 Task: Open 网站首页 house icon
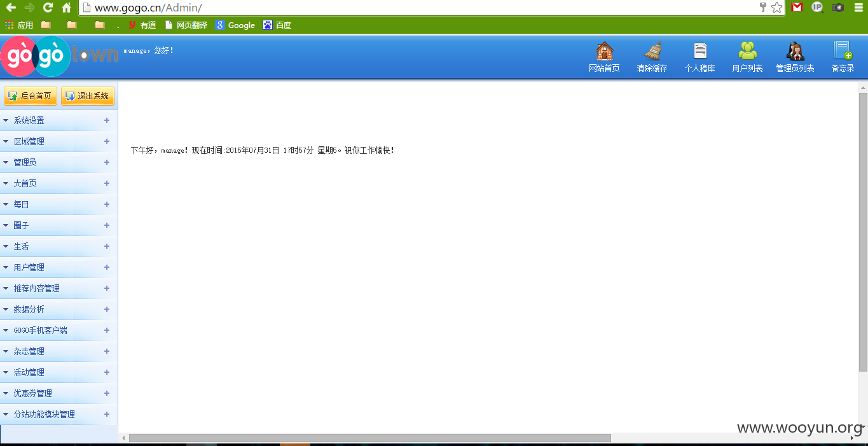[604, 52]
